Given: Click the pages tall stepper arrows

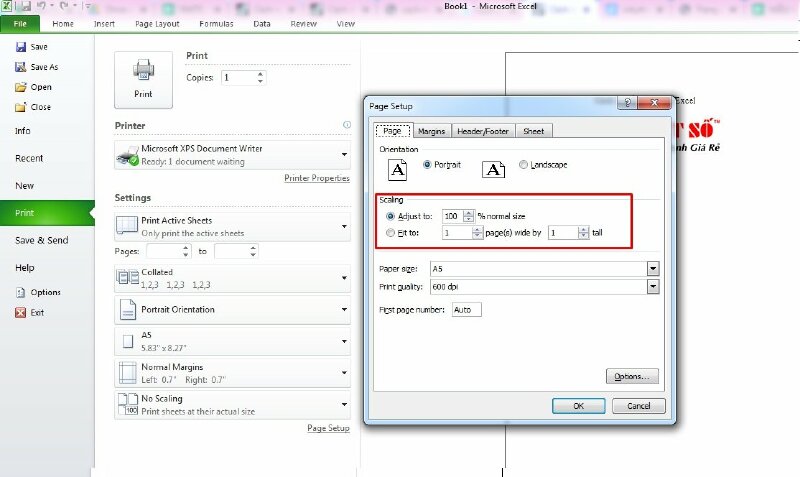Looking at the screenshot, I should coord(584,233).
